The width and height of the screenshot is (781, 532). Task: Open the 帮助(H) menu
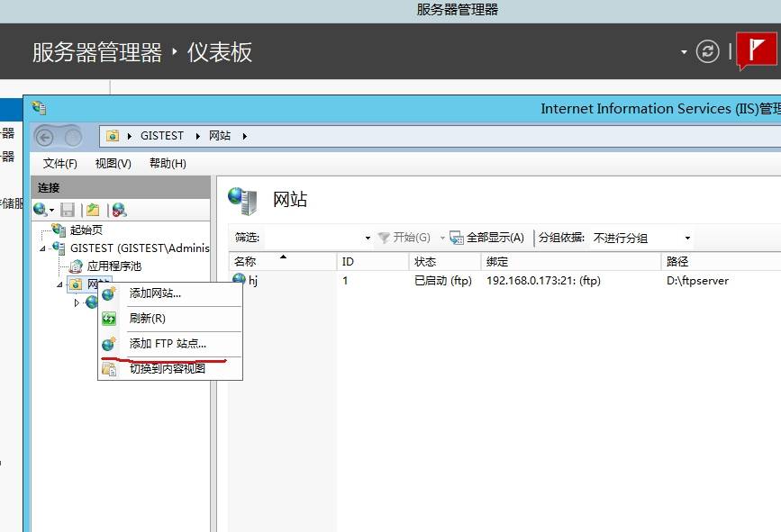coord(168,163)
